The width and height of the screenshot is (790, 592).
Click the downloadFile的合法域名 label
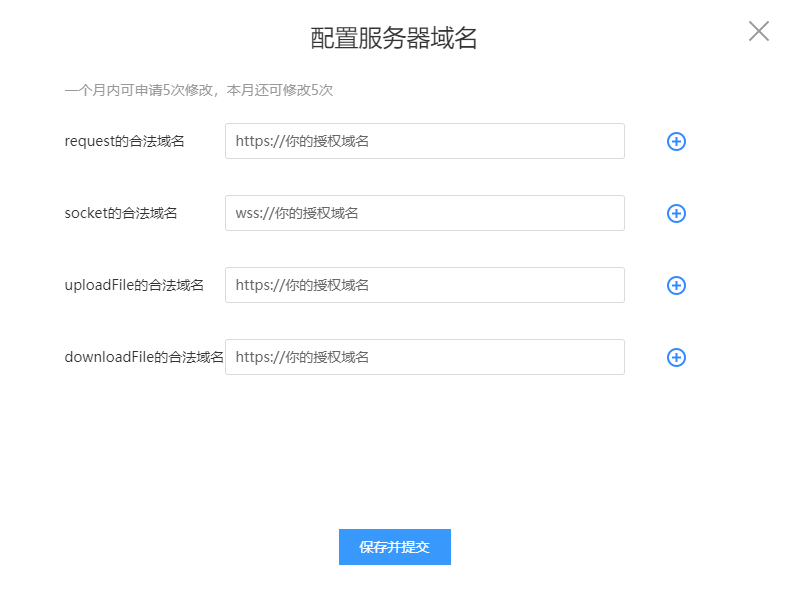pos(144,357)
